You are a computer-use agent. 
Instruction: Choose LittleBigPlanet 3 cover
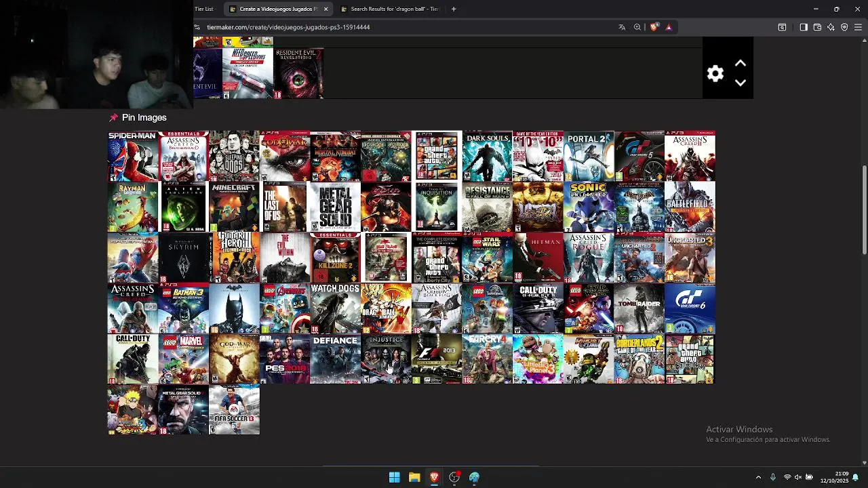tap(538, 359)
